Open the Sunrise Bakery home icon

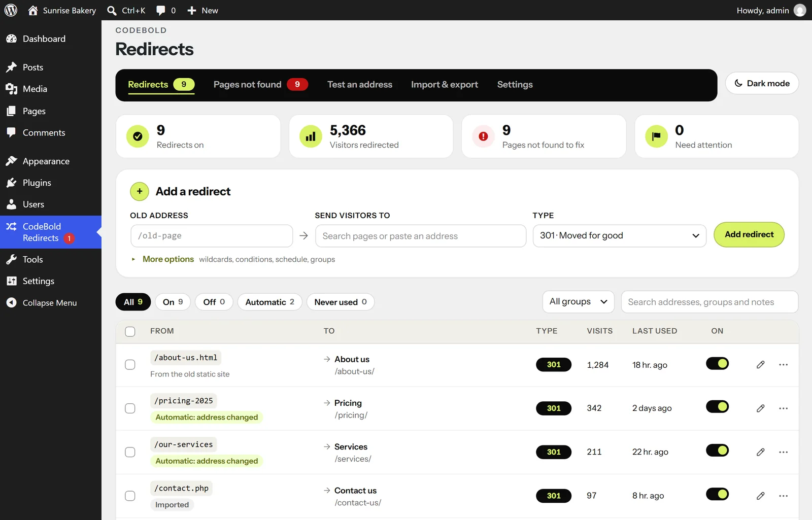pos(33,10)
